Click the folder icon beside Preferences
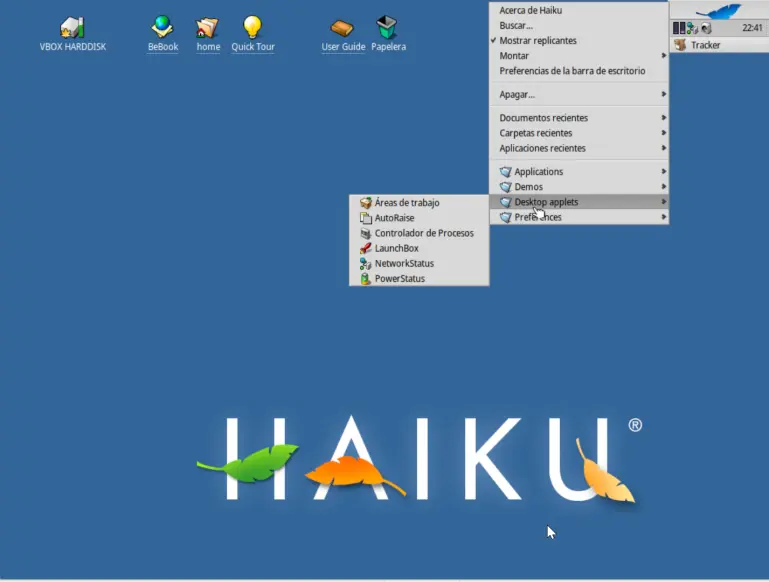Image resolution: width=769 pixels, height=582 pixels. pyautogui.click(x=505, y=217)
